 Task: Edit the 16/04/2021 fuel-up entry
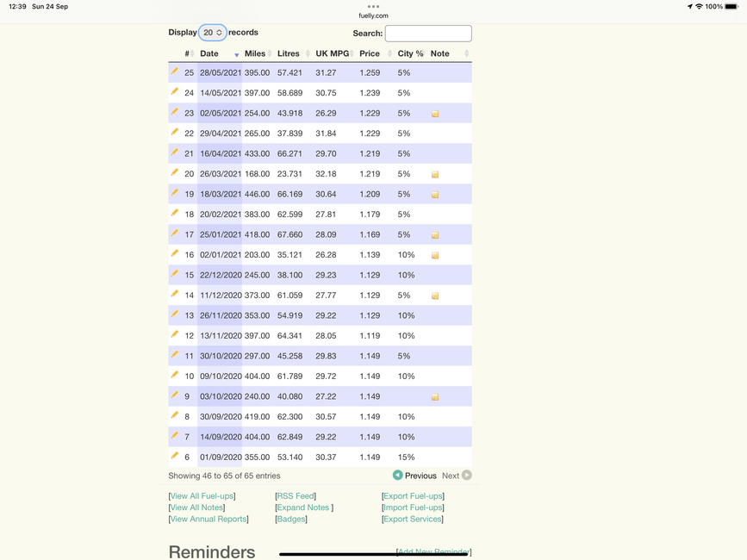click(175, 152)
